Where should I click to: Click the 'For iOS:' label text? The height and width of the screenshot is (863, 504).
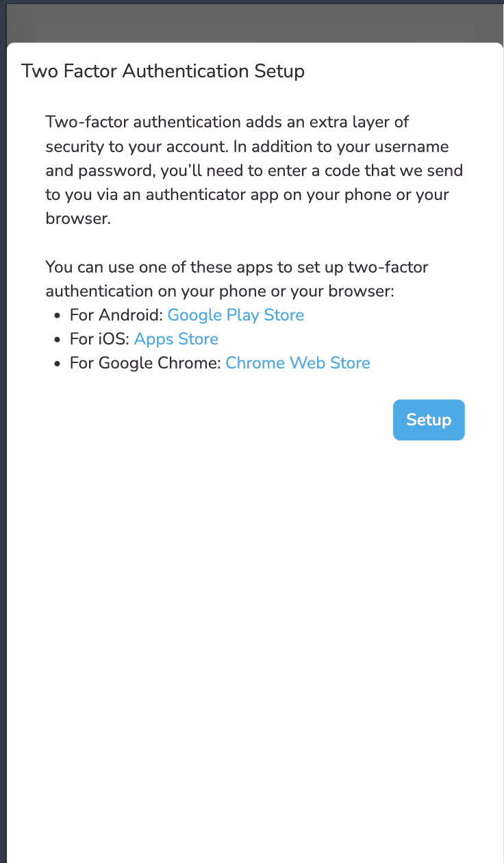99,339
